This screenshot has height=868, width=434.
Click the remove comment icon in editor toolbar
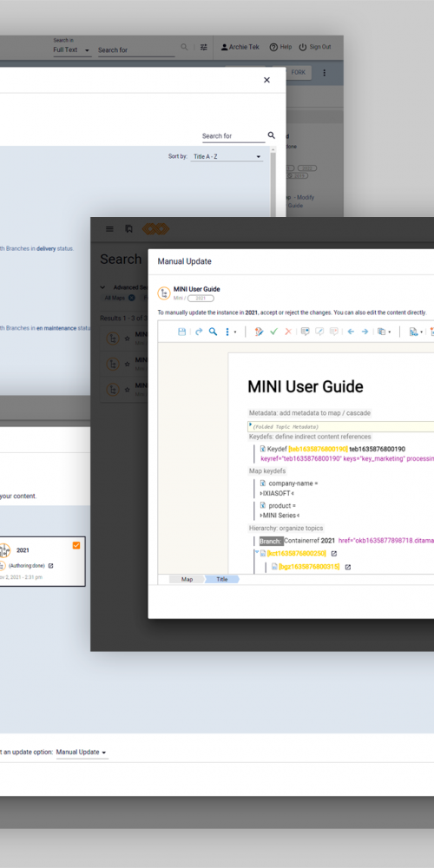(334, 332)
